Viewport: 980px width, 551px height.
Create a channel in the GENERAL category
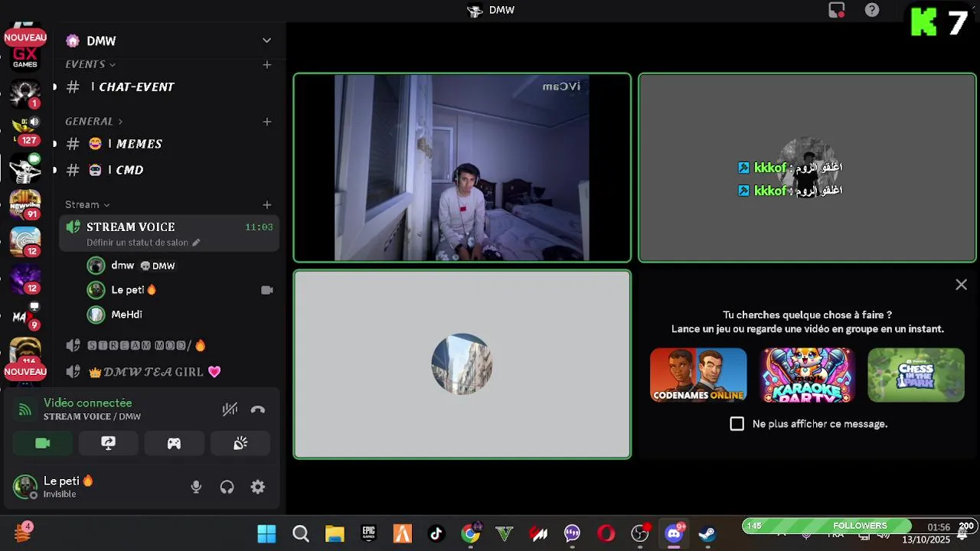pos(267,121)
